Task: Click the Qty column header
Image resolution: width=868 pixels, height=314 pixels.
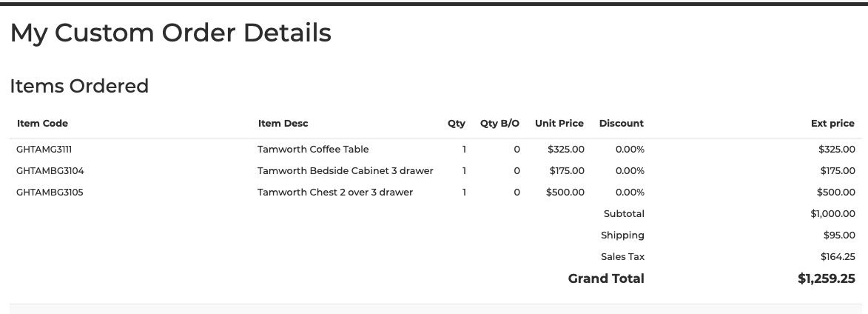Action: pos(456,124)
